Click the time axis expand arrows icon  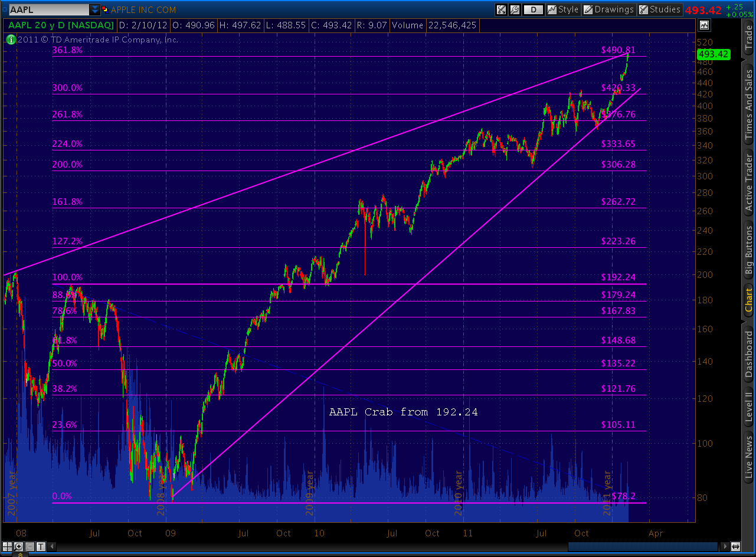(x=735, y=546)
